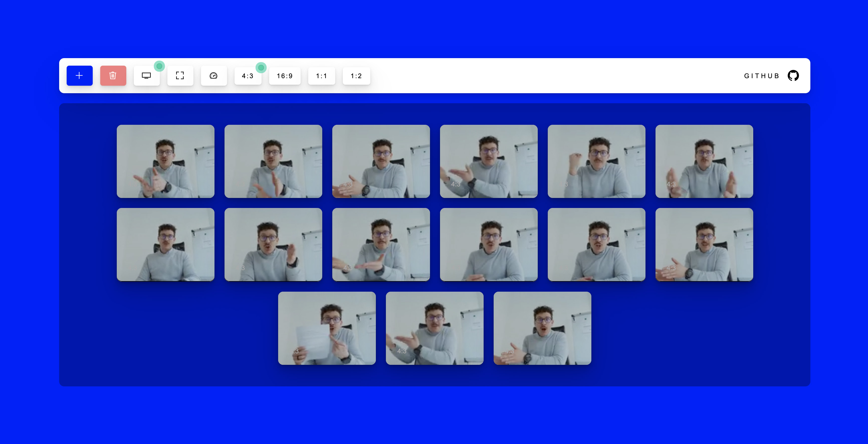Screen dimensions: 868x444
Task: Click the second video tile in second row
Action: (273, 245)
